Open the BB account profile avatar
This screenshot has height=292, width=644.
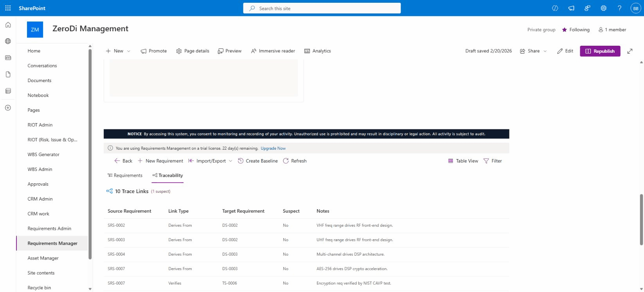[x=636, y=8]
